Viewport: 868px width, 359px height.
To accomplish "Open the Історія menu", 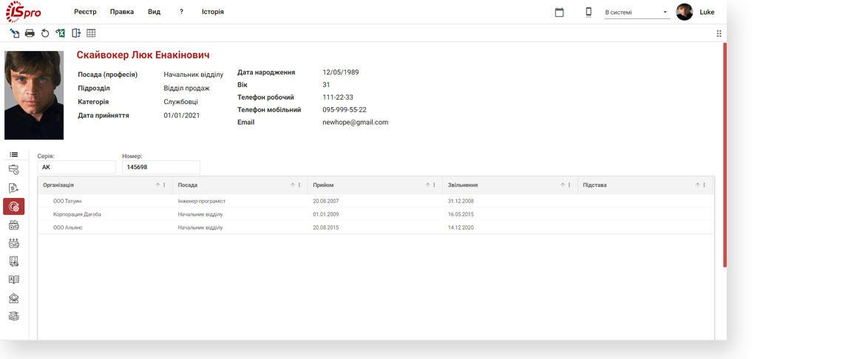I will tap(213, 12).
